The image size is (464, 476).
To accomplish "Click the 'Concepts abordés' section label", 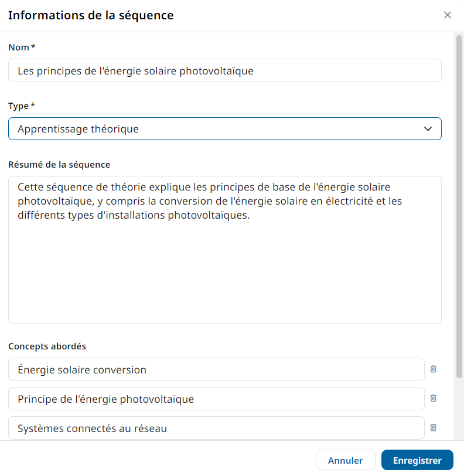I will click(47, 346).
